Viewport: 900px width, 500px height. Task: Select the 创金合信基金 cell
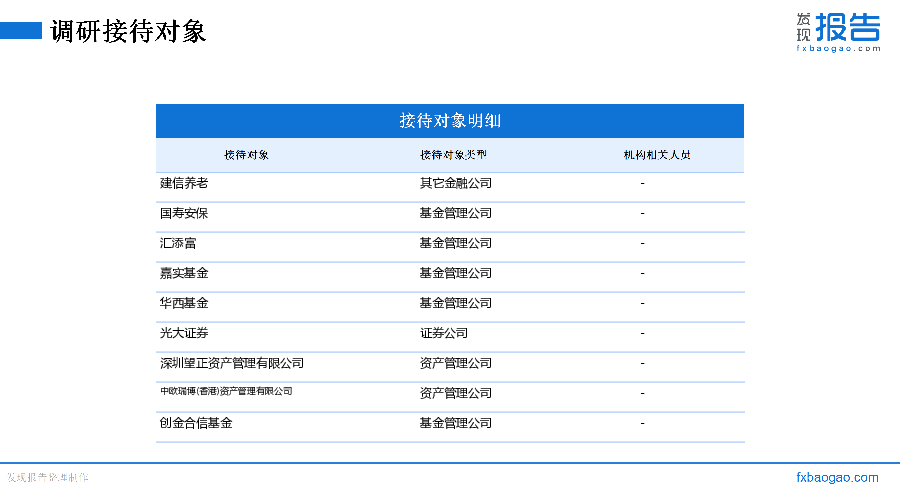coord(196,423)
